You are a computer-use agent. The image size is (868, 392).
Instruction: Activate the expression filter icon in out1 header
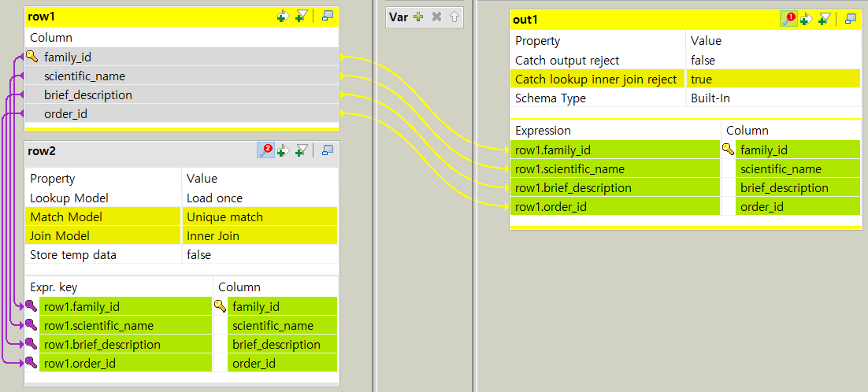tap(825, 20)
